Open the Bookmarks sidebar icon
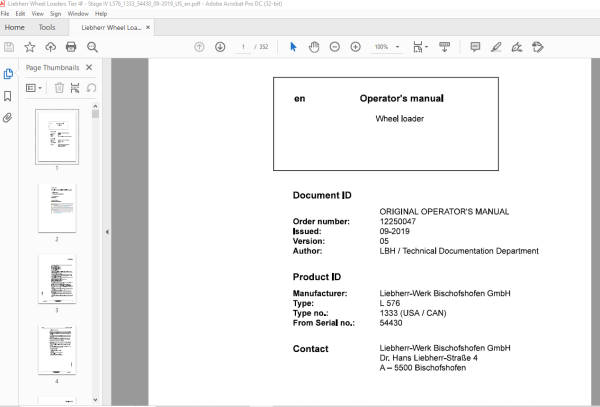Image resolution: width=600 pixels, height=407 pixels. pyautogui.click(x=8, y=96)
